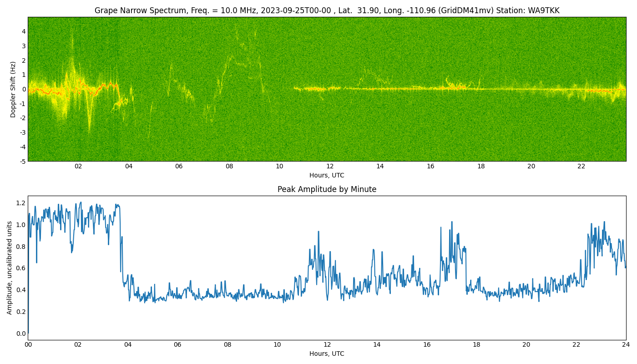The height and width of the screenshot is (364, 637).
Task: Click the 22 tick below the spectrogram
Action: (581, 166)
